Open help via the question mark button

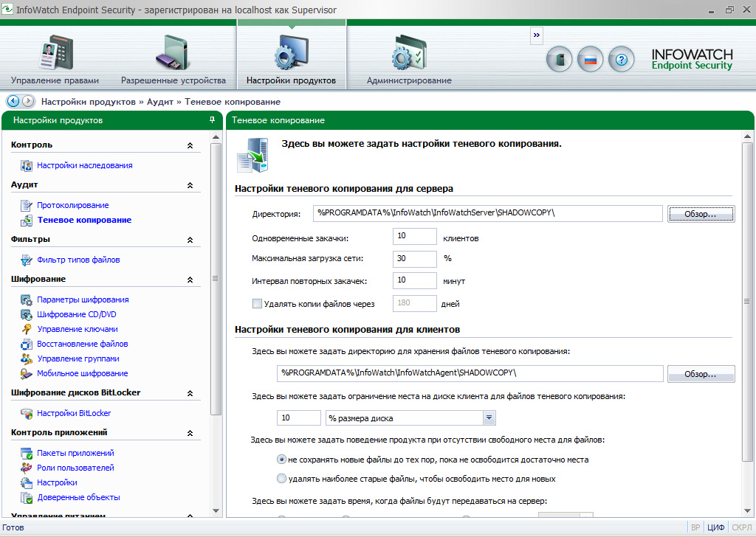tap(622, 60)
